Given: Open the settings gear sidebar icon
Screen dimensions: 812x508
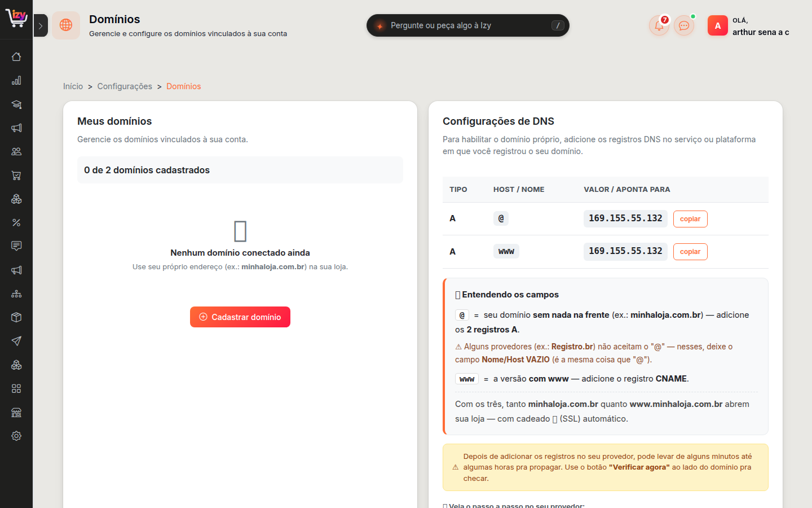Looking at the screenshot, I should (x=16, y=436).
